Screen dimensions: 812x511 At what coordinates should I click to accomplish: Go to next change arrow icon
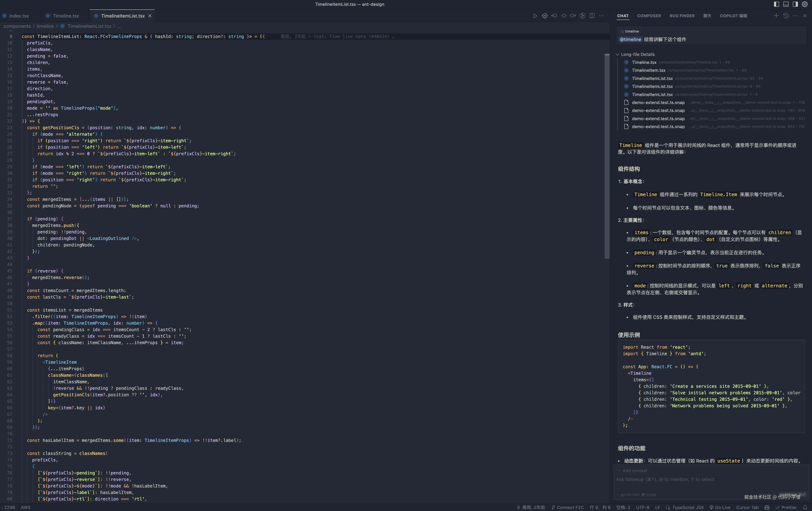pos(573,16)
